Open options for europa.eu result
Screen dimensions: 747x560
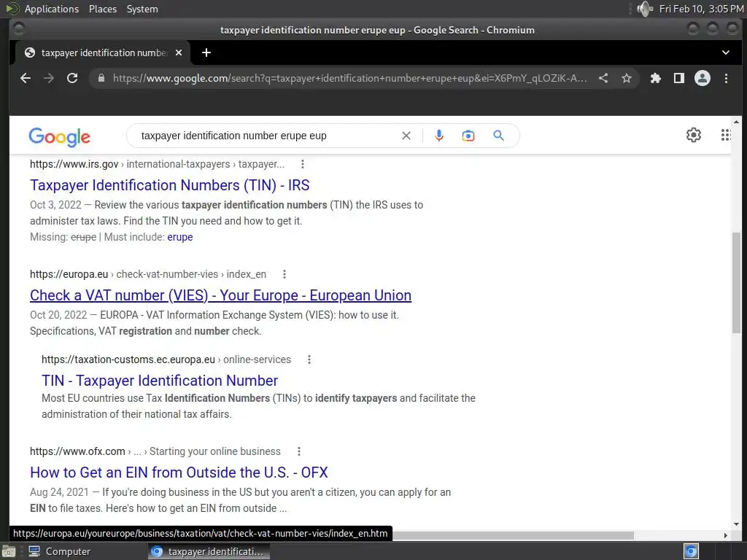point(285,274)
